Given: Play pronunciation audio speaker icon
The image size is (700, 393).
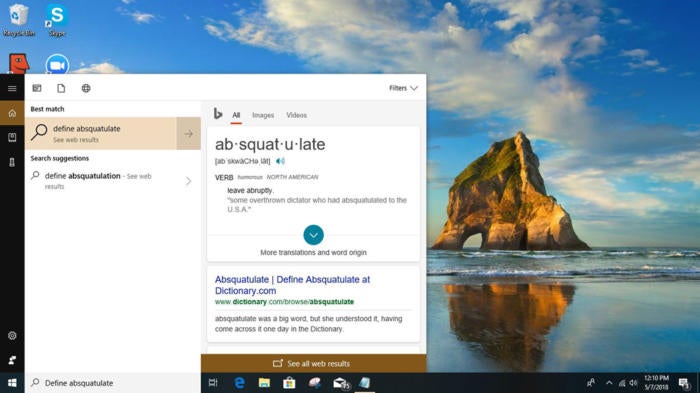Looking at the screenshot, I should tap(280, 161).
